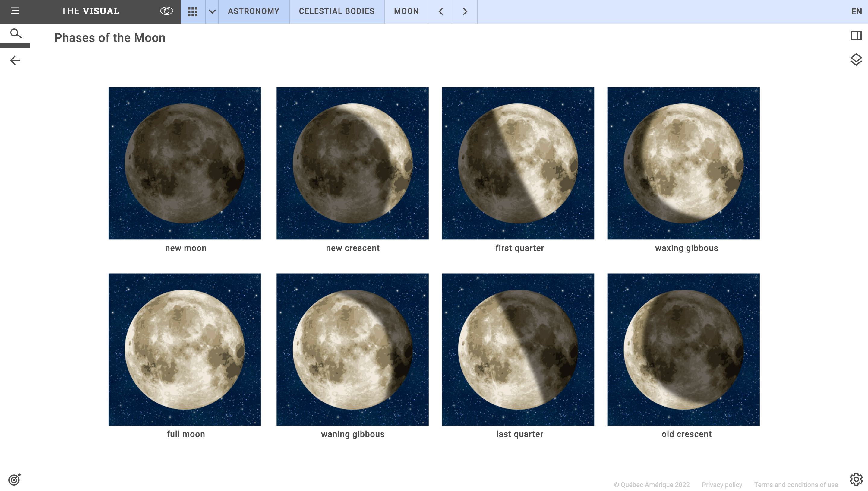
Task: Open settings gear icon
Action: point(856,479)
